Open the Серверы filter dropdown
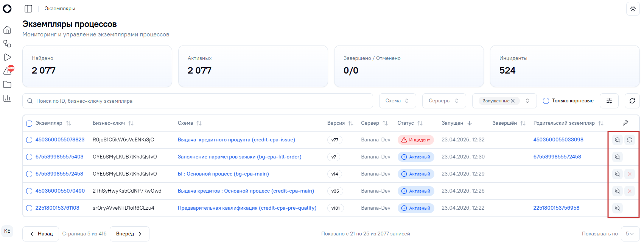The image size is (644, 243). pos(444,101)
